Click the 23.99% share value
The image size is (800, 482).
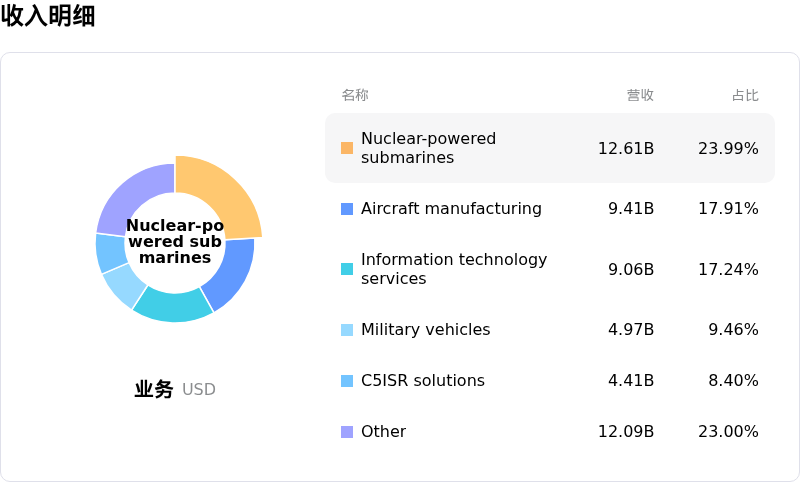click(728, 148)
